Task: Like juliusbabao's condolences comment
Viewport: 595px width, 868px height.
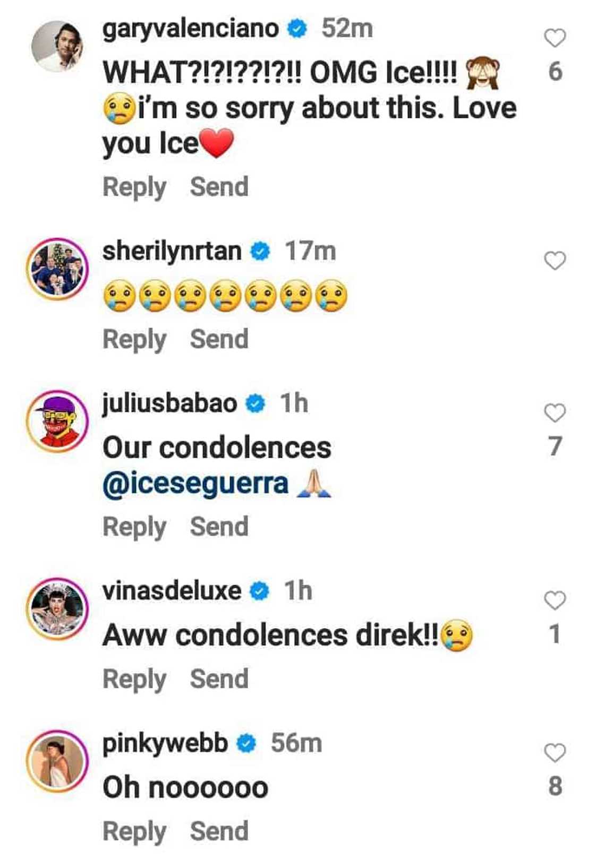Action: 555,413
